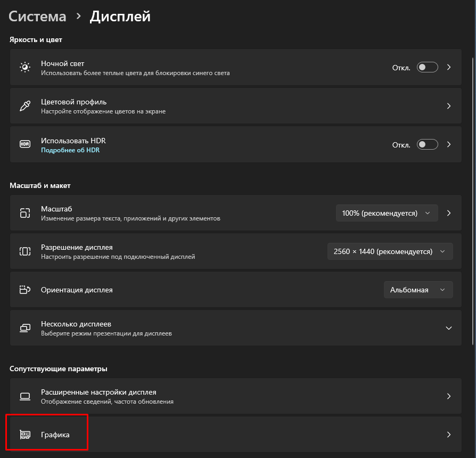Screen dimensions: 476x458
Task: Click the Night light sun icon
Action: 25,67
